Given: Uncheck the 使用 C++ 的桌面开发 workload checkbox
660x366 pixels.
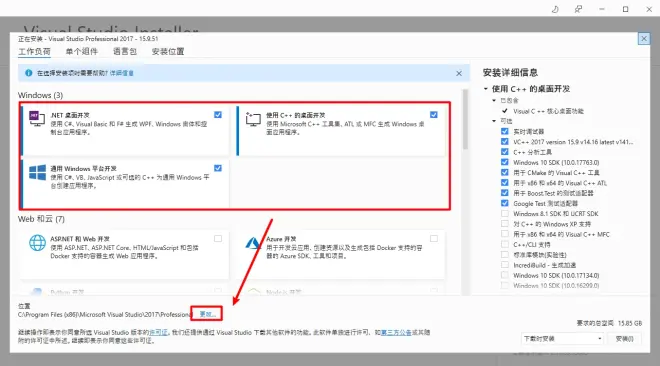Looking at the screenshot, I should tap(434, 114).
